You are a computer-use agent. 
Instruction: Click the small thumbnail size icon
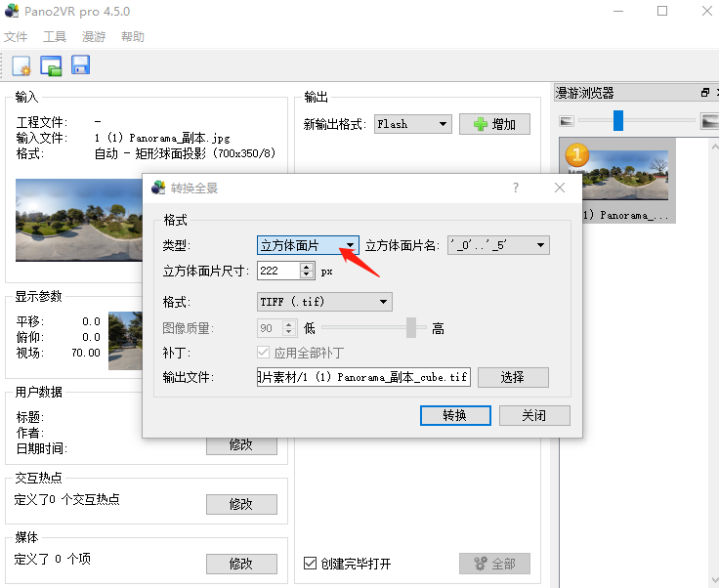point(567,121)
